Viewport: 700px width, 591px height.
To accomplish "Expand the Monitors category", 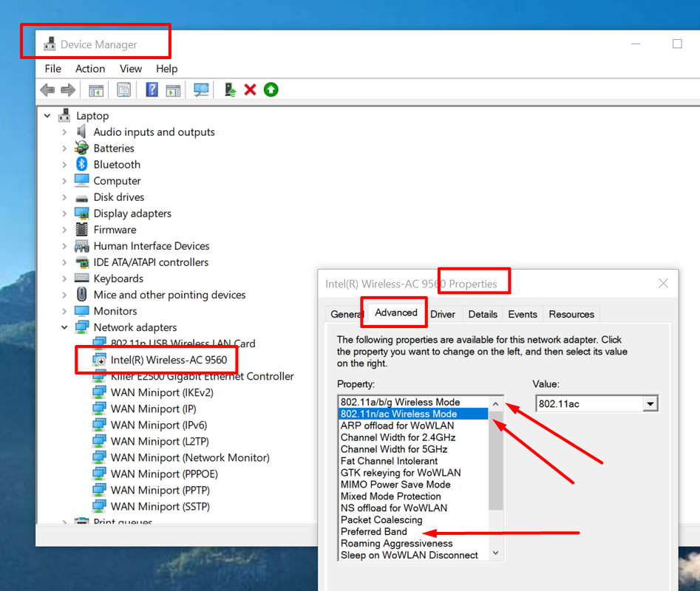I will [65, 311].
